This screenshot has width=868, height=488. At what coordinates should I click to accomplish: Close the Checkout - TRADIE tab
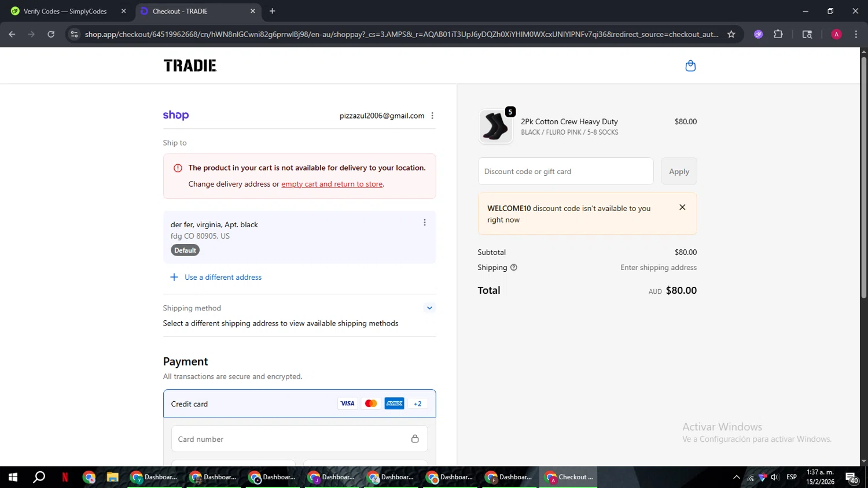252,11
